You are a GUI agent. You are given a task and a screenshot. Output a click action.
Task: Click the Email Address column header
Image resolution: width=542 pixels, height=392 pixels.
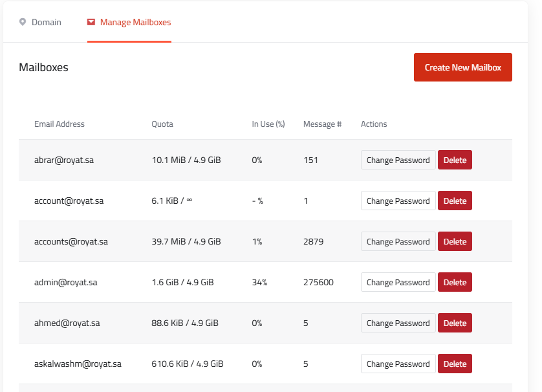(60, 124)
